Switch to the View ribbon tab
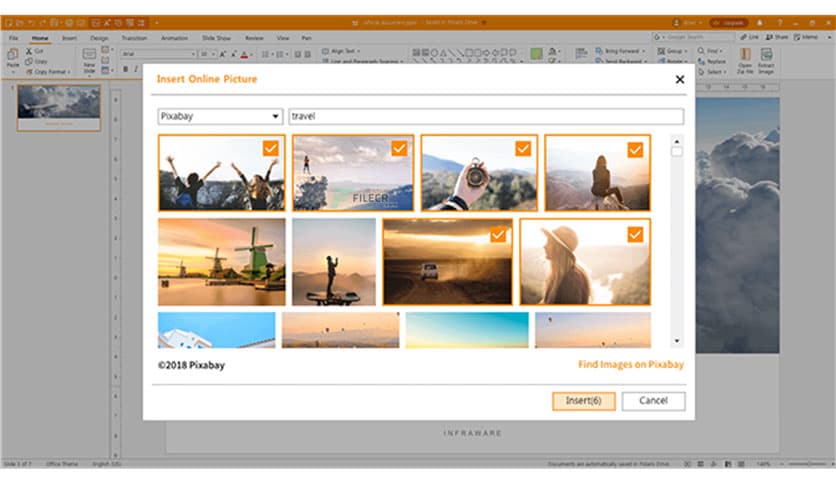The width and height of the screenshot is (836, 484). pyautogui.click(x=283, y=38)
